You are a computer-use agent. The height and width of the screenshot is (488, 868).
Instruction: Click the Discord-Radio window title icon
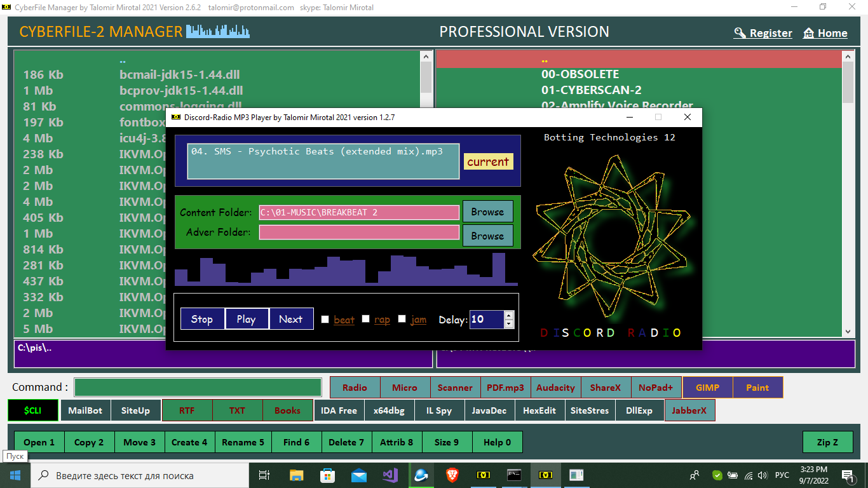click(176, 117)
